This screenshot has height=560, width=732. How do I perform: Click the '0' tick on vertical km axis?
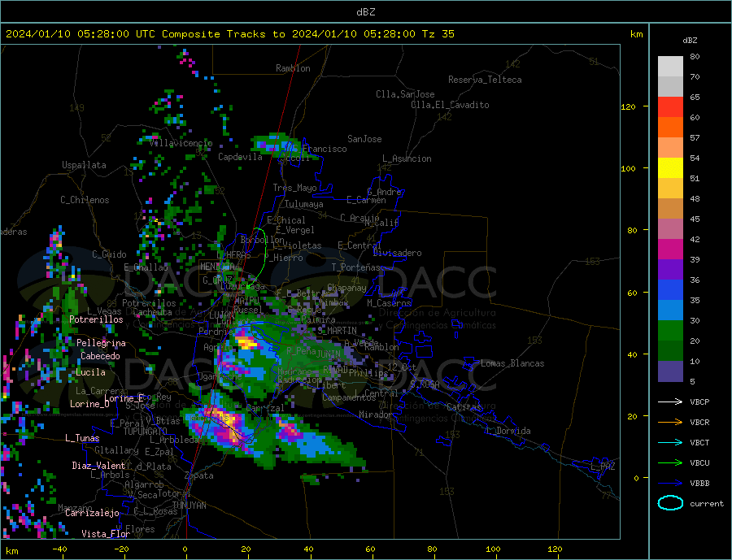pos(636,478)
